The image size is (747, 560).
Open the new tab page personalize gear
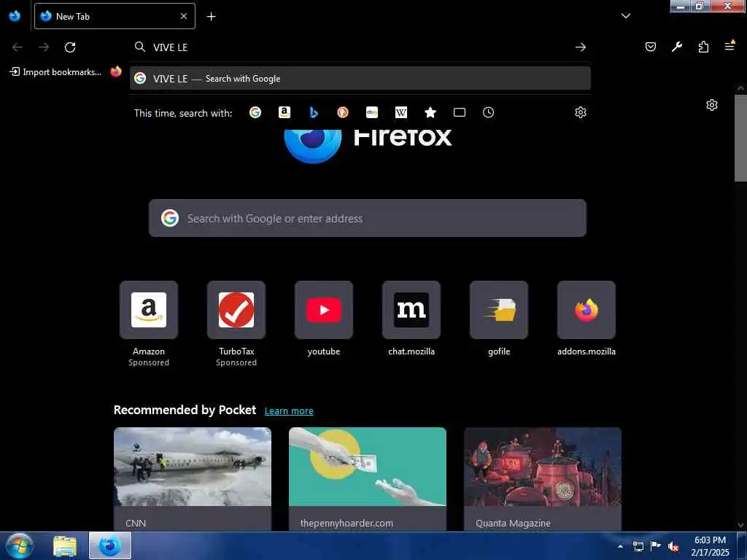point(712,105)
